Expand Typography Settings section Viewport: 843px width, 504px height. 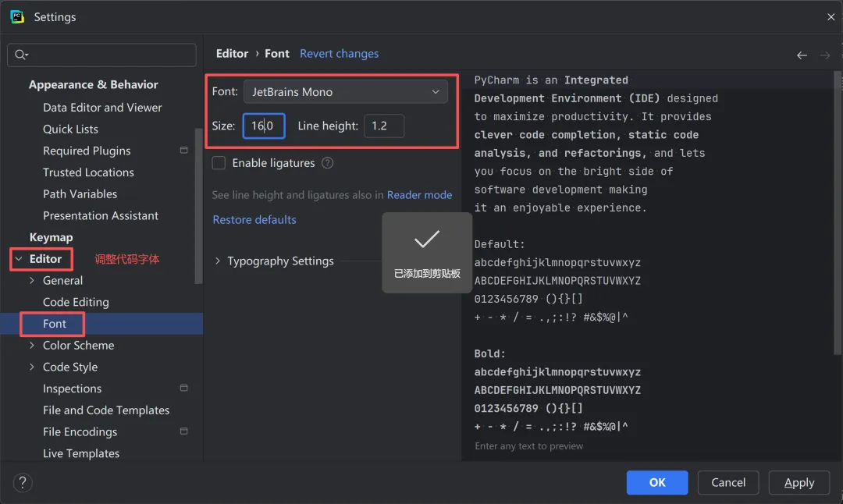[x=217, y=261]
